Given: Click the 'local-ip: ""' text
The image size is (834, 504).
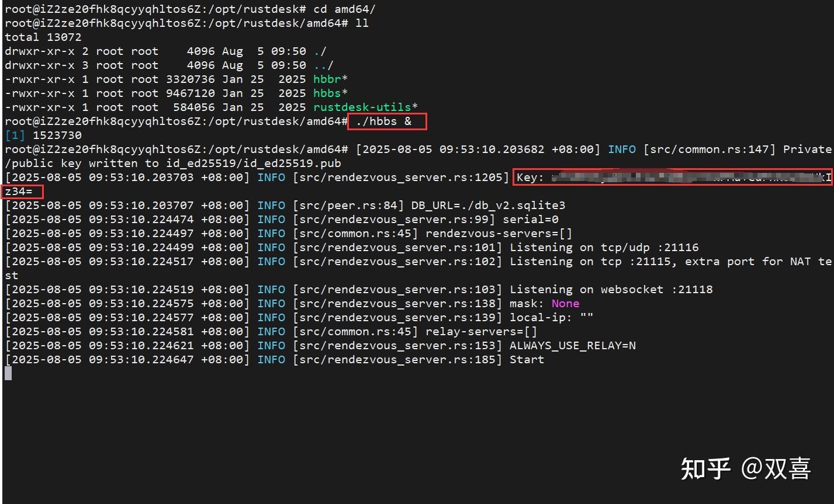Looking at the screenshot, I should 552,318.
